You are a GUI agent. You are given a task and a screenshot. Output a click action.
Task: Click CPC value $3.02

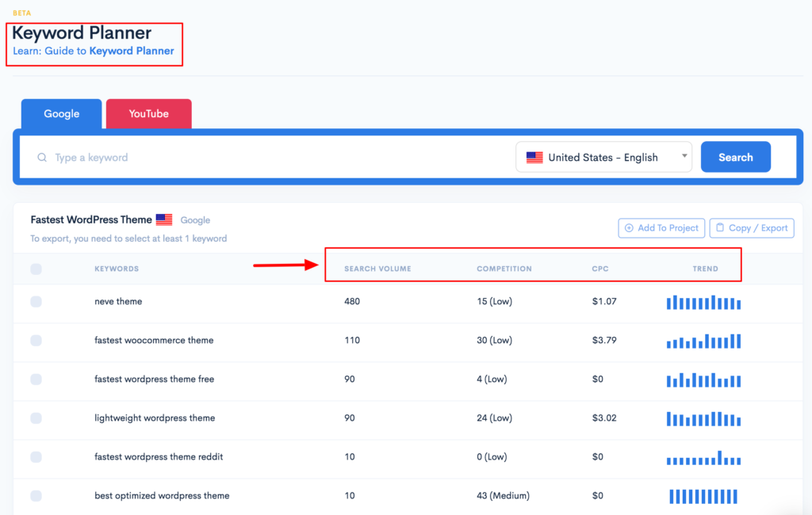point(604,418)
